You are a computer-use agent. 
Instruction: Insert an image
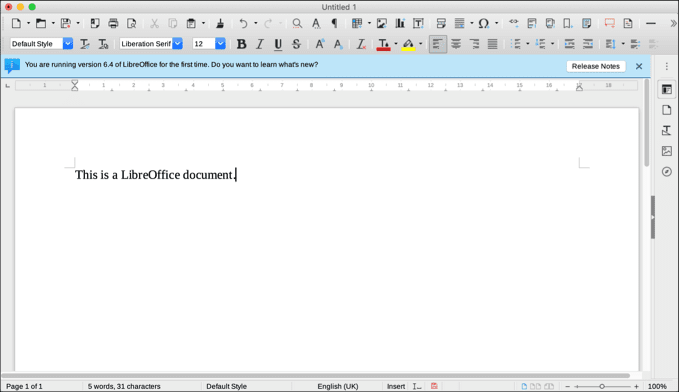coord(382,23)
